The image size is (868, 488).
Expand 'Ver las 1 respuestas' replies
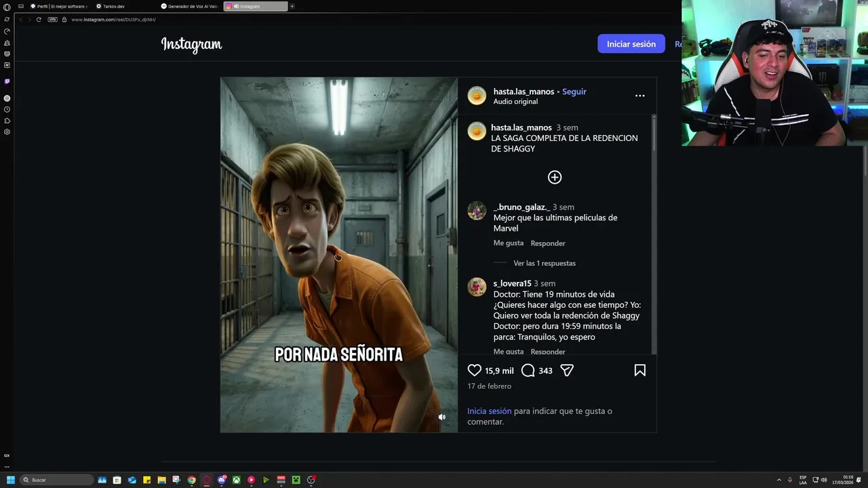tap(544, 263)
